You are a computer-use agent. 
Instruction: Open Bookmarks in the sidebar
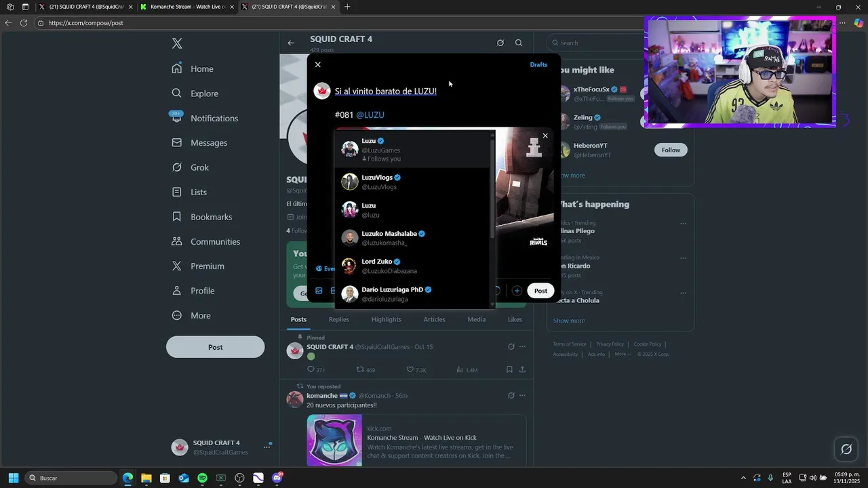203,217
